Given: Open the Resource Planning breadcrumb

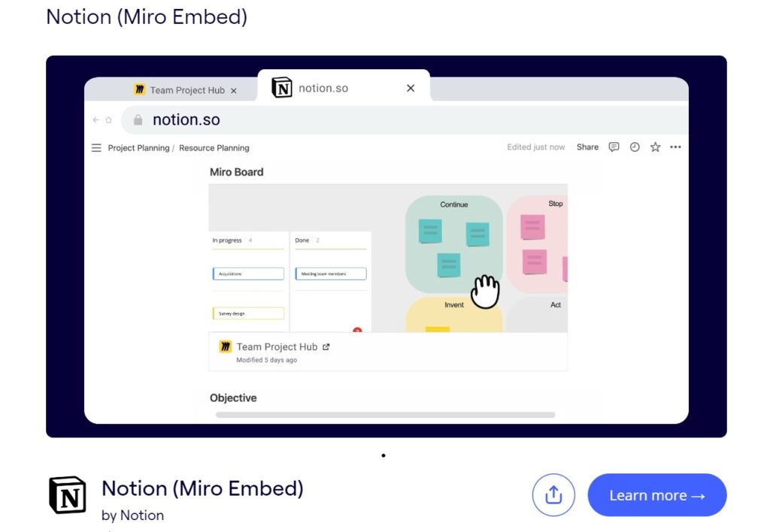Looking at the screenshot, I should coord(214,148).
